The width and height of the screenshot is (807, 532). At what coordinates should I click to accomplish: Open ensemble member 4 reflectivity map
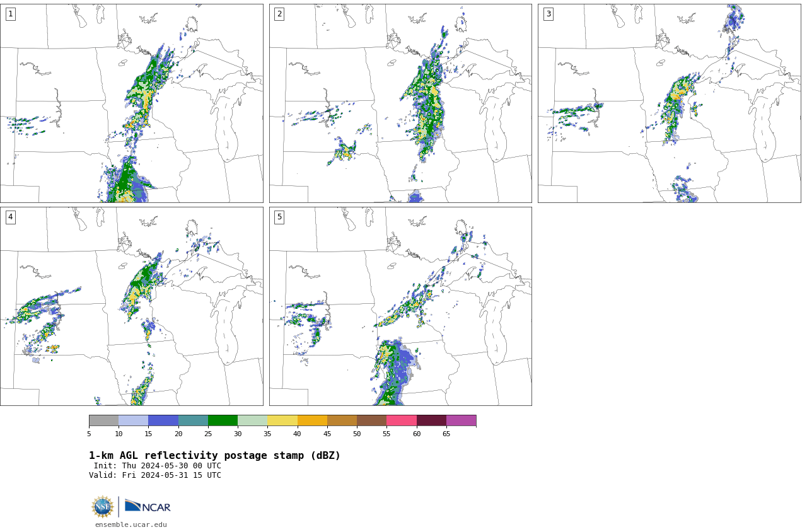(131, 306)
